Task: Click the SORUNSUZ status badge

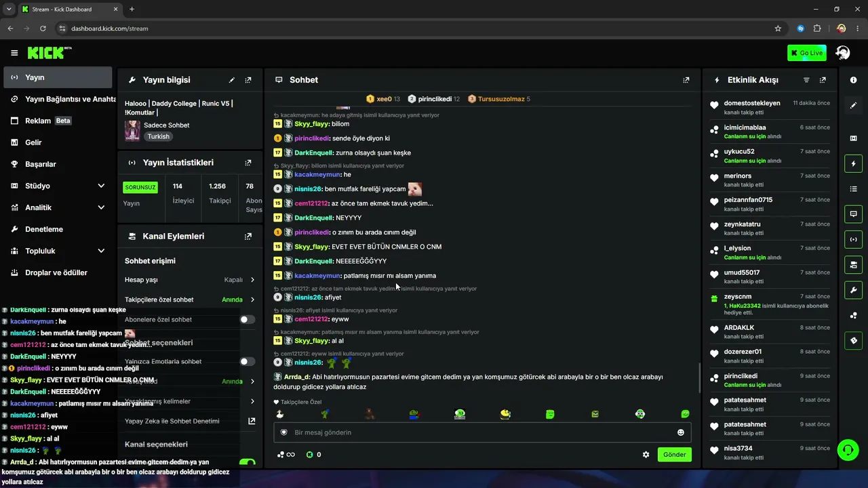Action: tap(140, 187)
